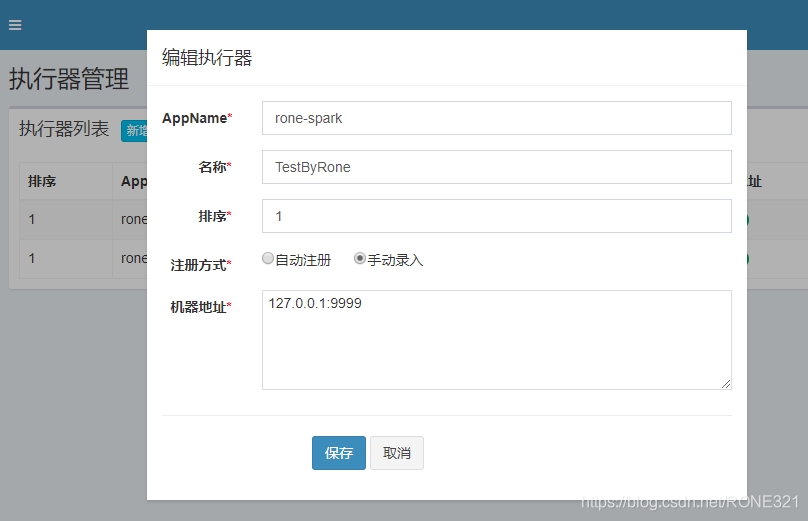
Task: Click the 机器地址 form label
Action: [x=201, y=307]
